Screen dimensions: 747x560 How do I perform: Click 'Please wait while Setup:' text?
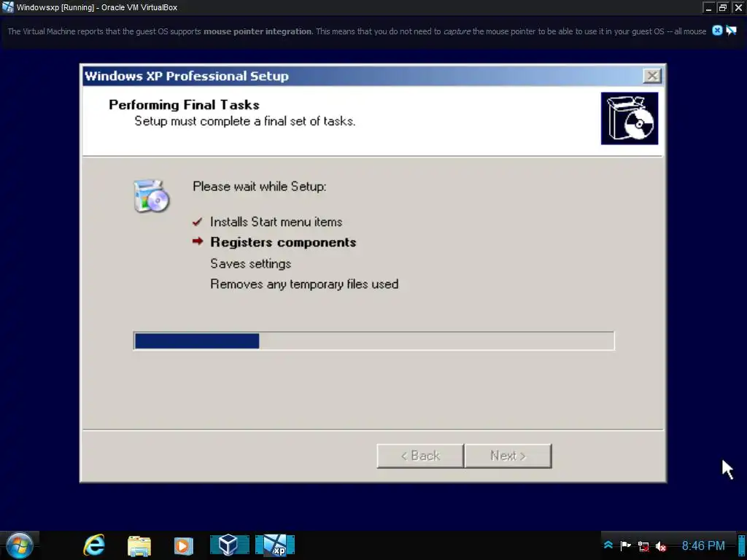[x=260, y=186]
